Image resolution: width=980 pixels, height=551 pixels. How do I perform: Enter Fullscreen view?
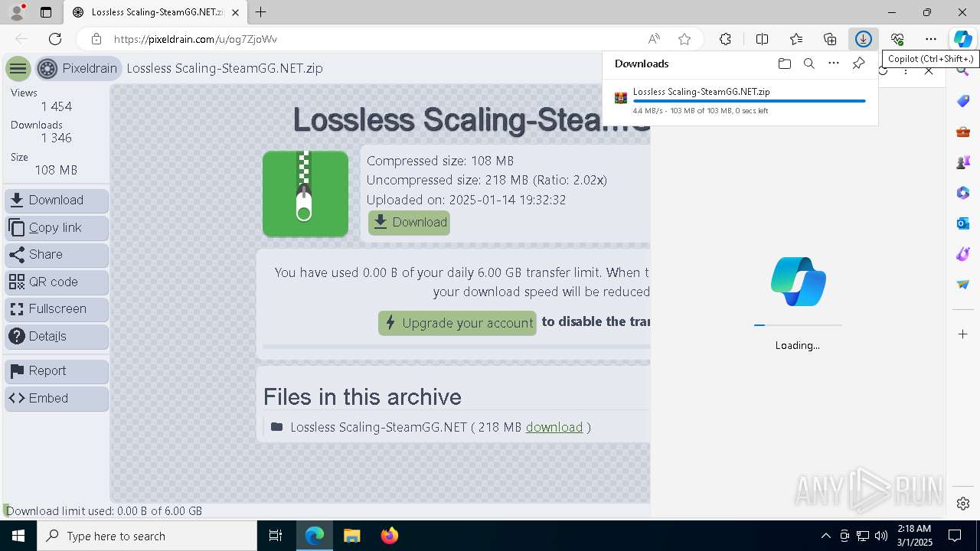click(x=57, y=309)
